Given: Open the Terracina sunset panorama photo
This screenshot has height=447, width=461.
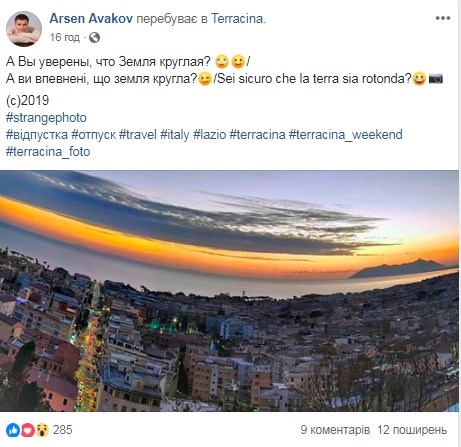Looking at the screenshot, I should pyautogui.click(x=229, y=291).
